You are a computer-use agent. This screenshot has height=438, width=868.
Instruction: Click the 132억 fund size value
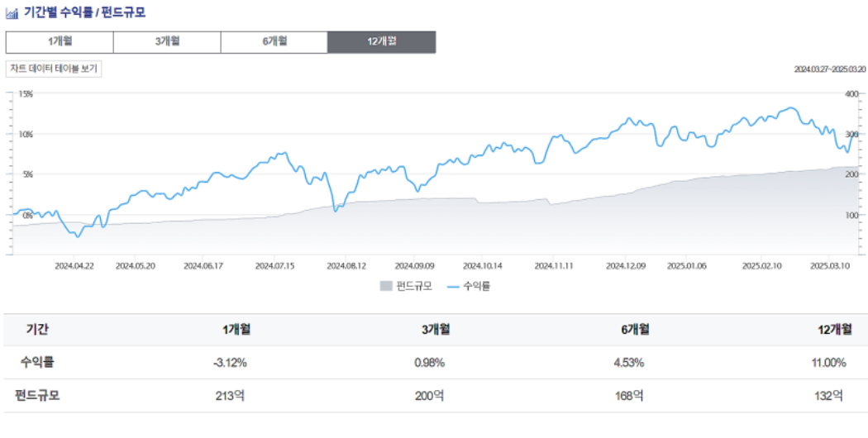(828, 397)
